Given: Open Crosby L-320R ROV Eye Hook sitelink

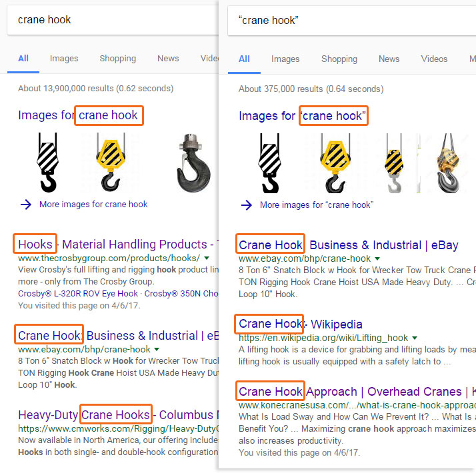Looking at the screenshot, I should click(x=78, y=294).
